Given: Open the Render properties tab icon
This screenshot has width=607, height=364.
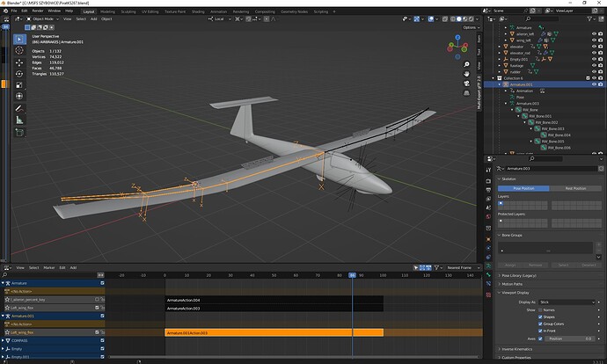Looking at the screenshot, I should [488, 181].
